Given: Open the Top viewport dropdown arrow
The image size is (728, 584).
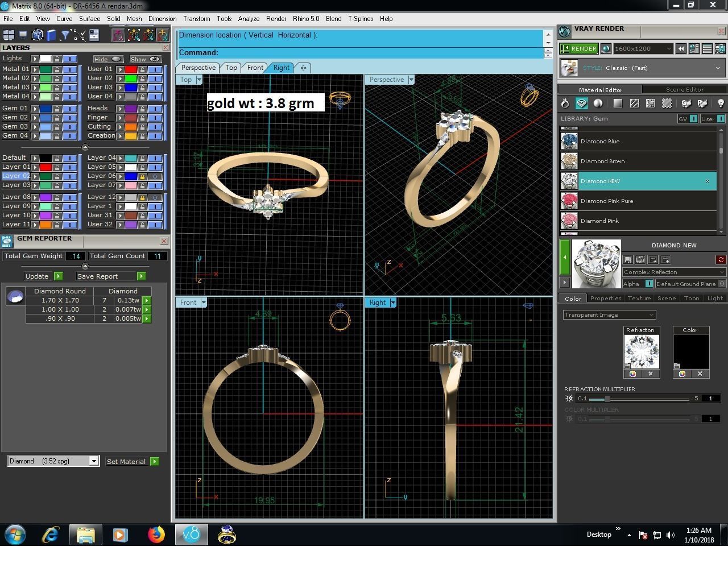Looking at the screenshot, I should pos(199,80).
